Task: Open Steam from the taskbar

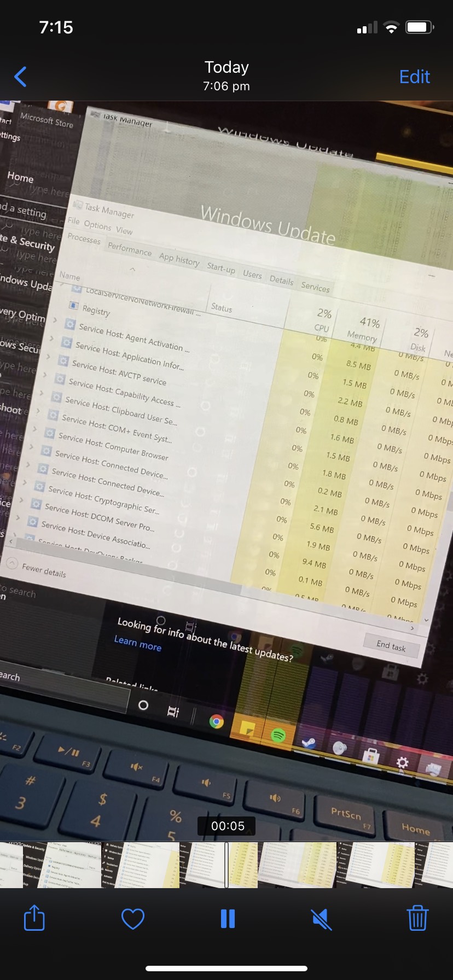Action: coord(309,743)
